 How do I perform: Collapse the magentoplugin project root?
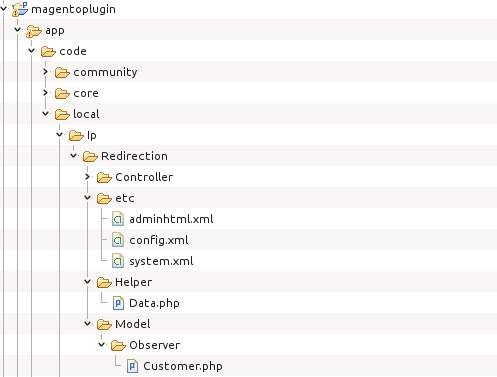[x=4, y=9]
